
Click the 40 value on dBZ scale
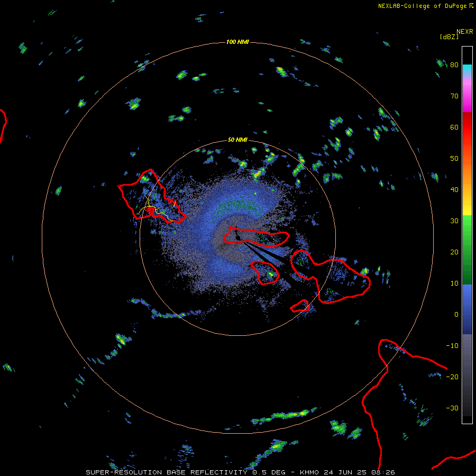pyautogui.click(x=454, y=190)
